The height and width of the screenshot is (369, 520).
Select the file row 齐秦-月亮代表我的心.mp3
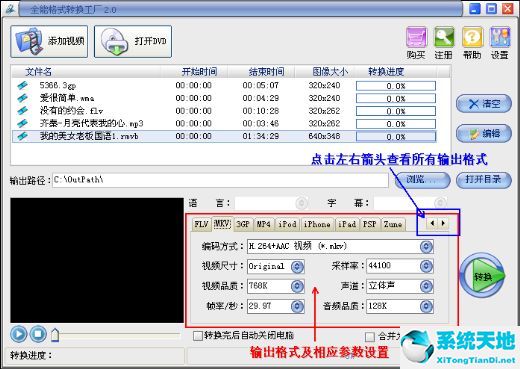(224, 124)
